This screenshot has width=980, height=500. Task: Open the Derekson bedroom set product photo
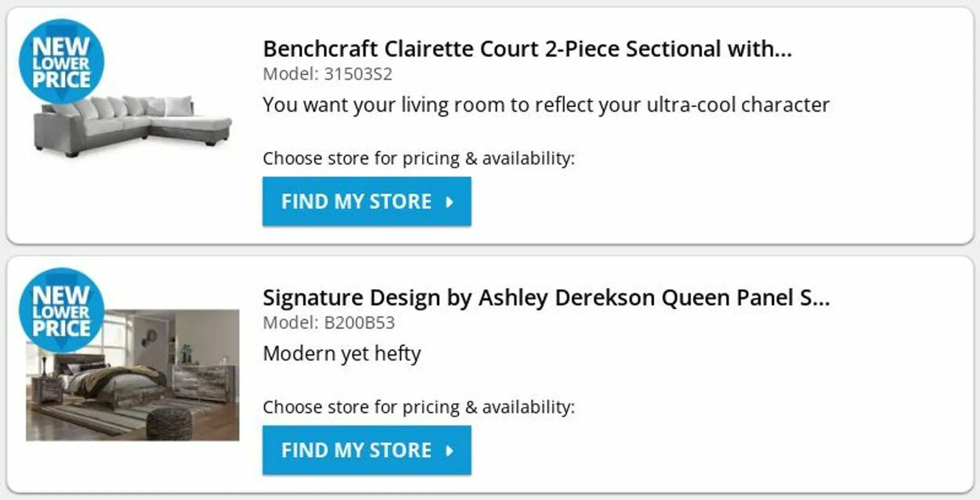tap(133, 375)
